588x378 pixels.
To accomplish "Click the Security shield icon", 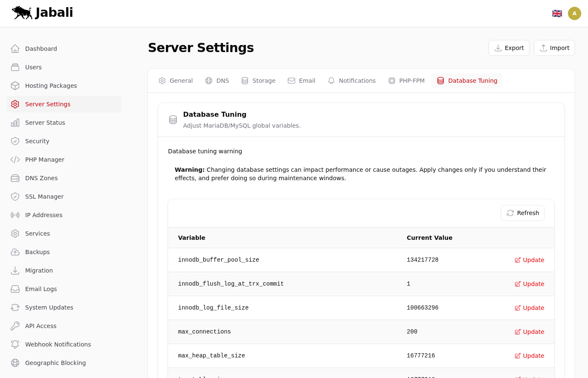I will (x=15, y=141).
